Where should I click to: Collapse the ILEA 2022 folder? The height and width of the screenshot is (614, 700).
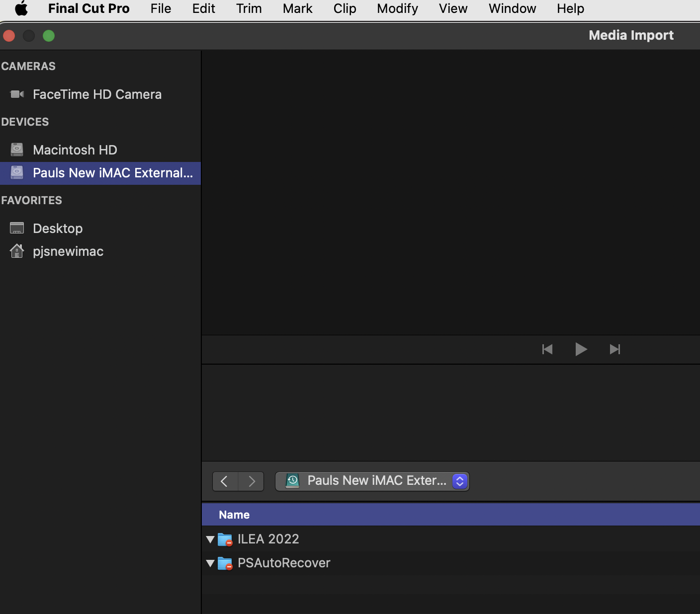(x=210, y=539)
